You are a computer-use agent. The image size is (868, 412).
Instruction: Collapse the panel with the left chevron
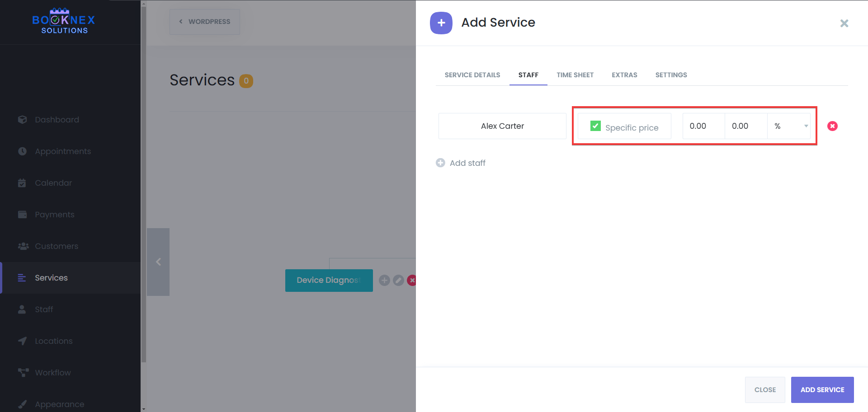[x=158, y=262]
